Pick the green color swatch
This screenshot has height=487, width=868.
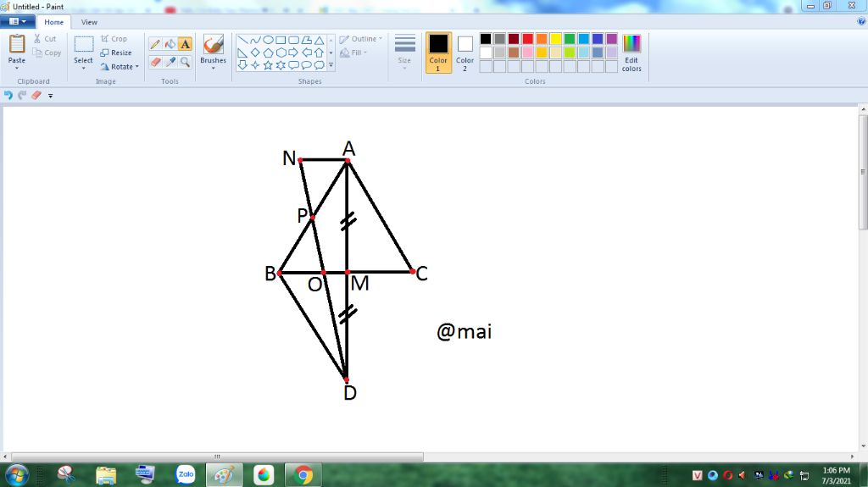(570, 39)
